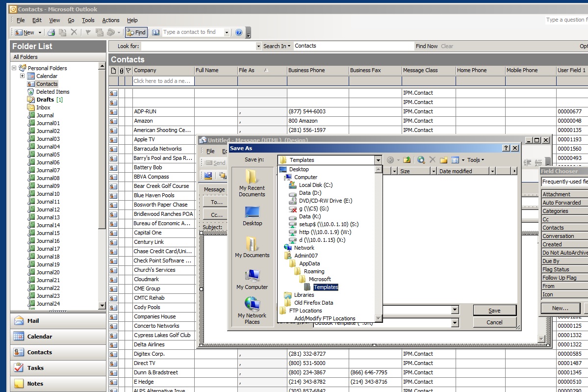Open My Documents in places bar

[252, 247]
